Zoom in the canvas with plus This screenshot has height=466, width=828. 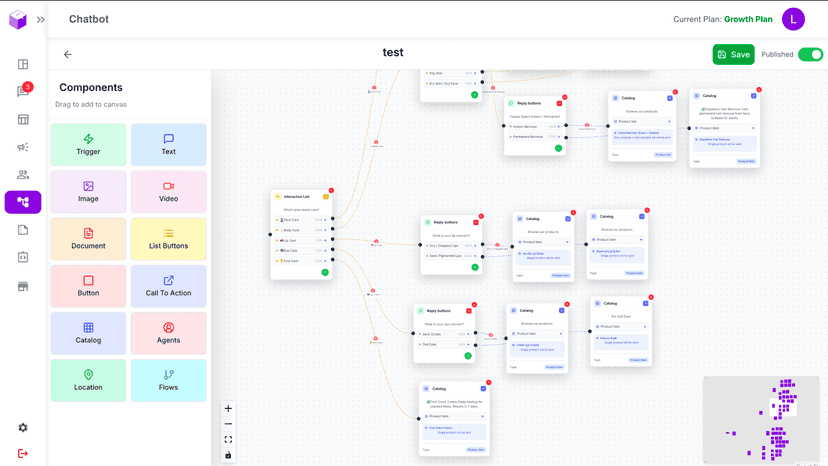coord(228,408)
